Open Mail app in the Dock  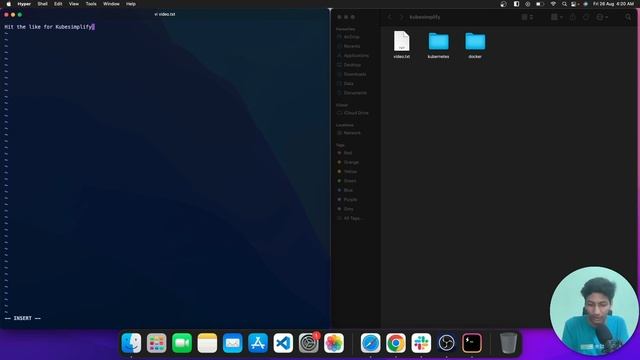coord(233,343)
